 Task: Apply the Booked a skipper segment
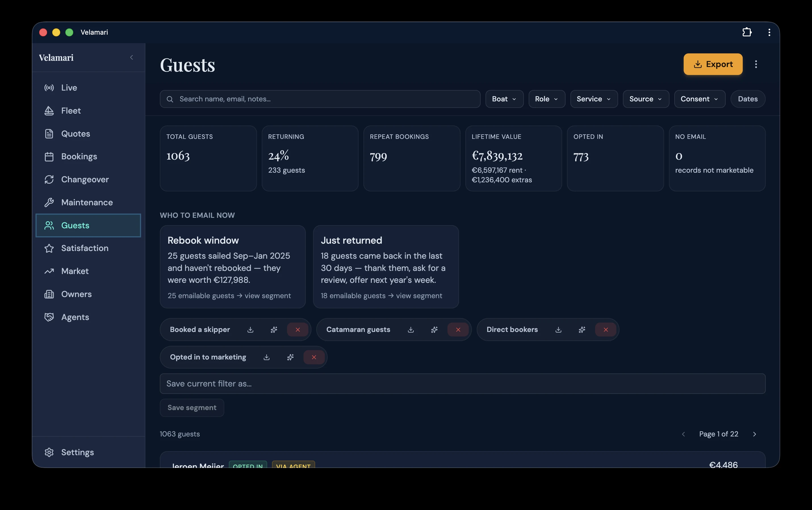[200, 330]
